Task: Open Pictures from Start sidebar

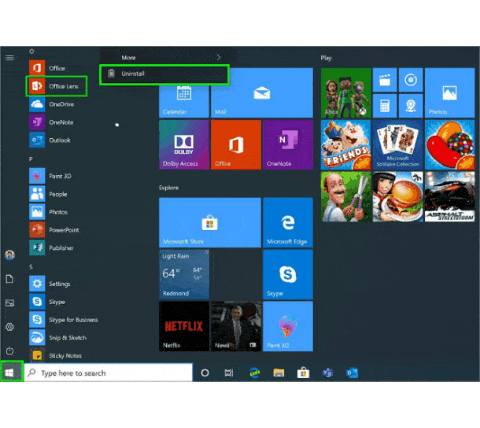Action: click(10, 303)
